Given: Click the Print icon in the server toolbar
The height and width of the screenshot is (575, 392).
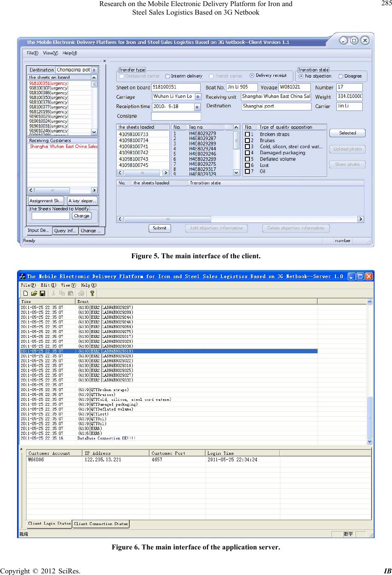Looking at the screenshot, I should coord(81,293).
